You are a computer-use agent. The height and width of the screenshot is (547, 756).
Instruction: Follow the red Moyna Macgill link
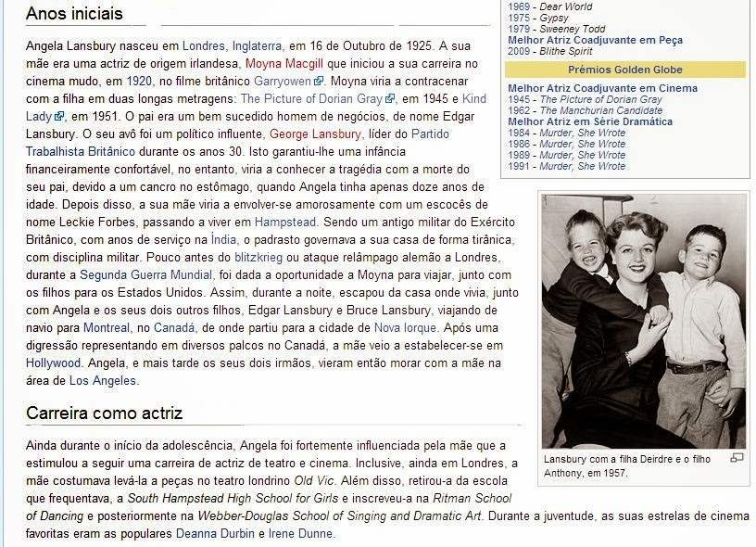(284, 64)
